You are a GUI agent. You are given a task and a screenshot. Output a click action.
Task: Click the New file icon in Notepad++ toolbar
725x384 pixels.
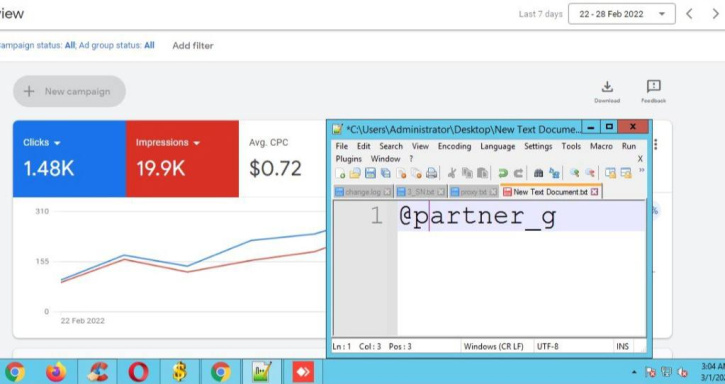click(340, 173)
